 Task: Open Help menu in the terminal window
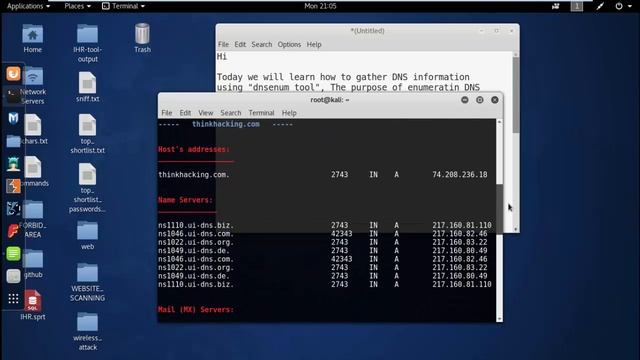(289, 113)
